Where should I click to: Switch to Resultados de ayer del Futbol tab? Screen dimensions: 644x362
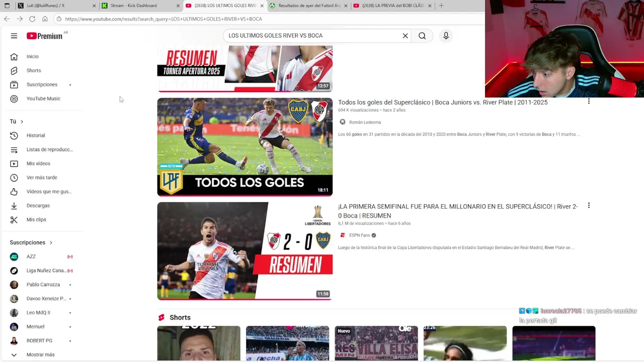point(308,6)
